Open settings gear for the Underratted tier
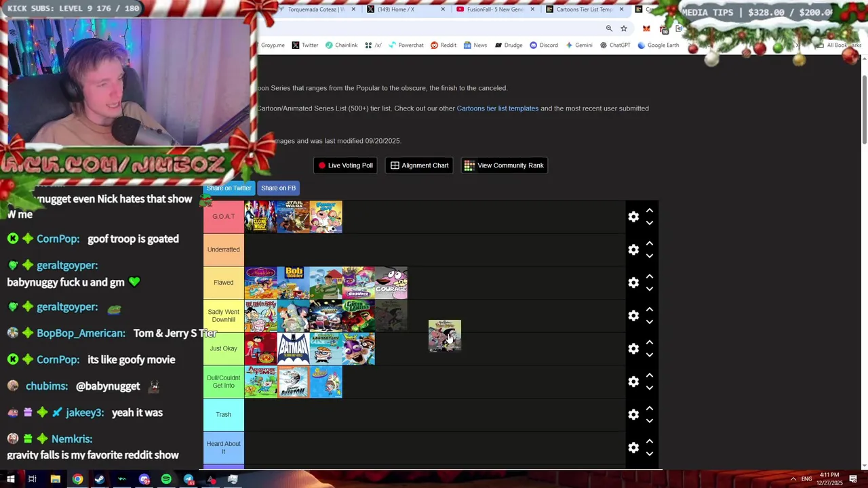The width and height of the screenshot is (868, 488). 633,249
